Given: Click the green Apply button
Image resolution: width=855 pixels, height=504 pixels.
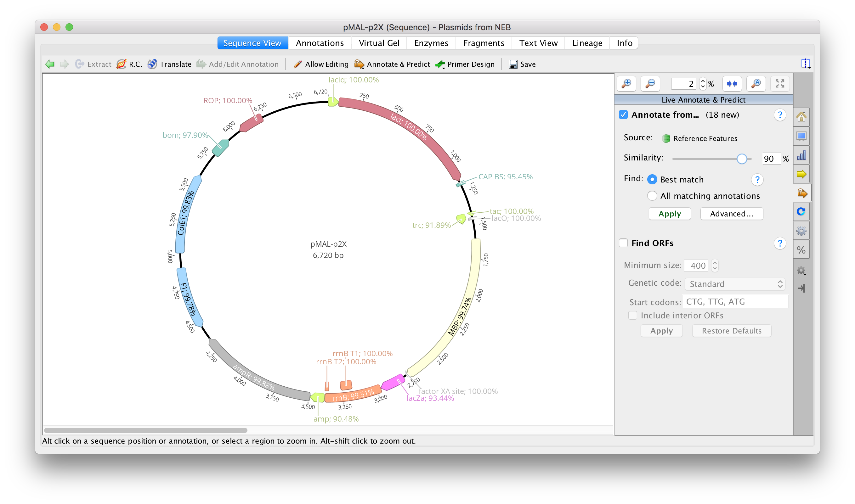Looking at the screenshot, I should (x=670, y=214).
